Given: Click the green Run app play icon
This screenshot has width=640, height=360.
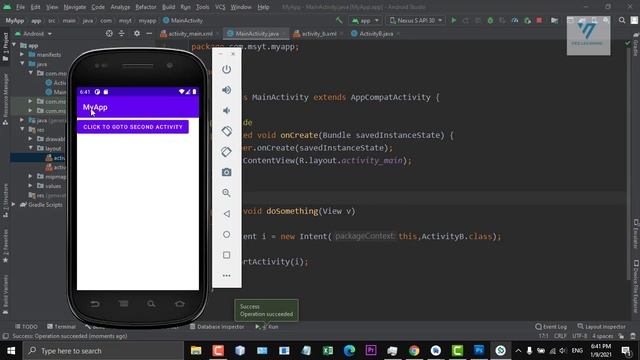Looking at the screenshot, I should 453,20.
